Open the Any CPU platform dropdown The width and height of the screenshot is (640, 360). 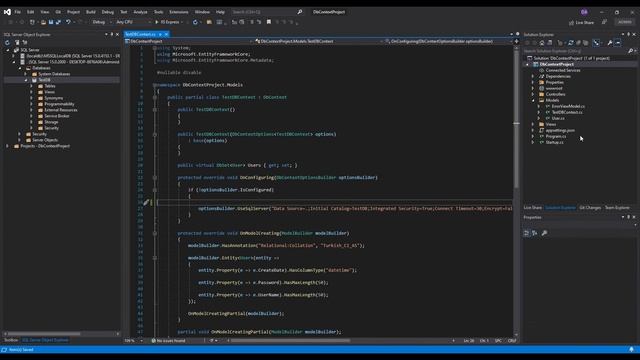pyautogui.click(x=133, y=22)
